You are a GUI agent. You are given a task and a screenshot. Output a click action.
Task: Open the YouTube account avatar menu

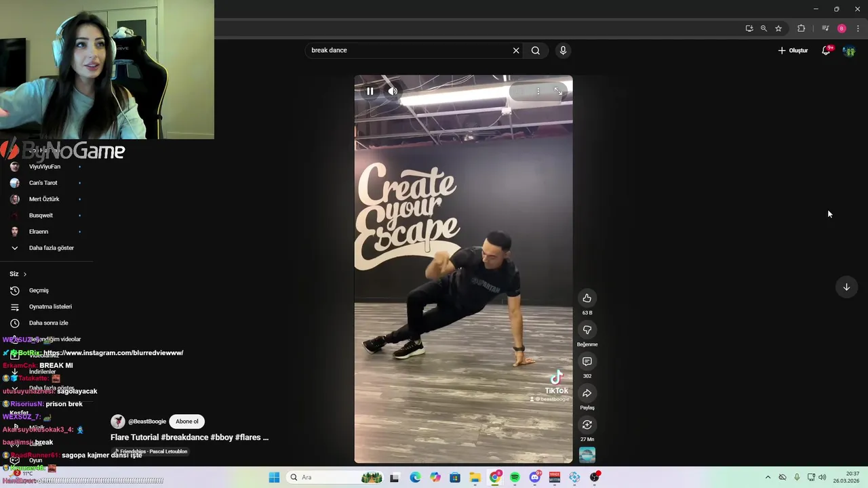(849, 51)
